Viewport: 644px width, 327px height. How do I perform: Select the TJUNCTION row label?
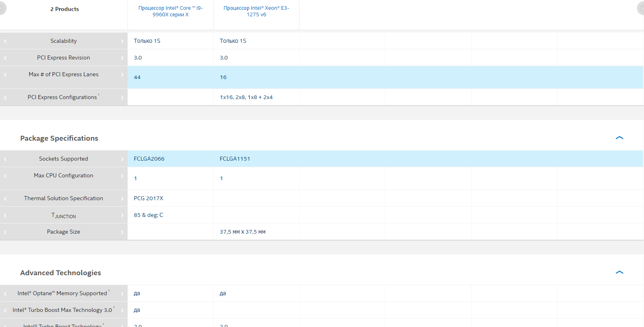pyautogui.click(x=64, y=215)
